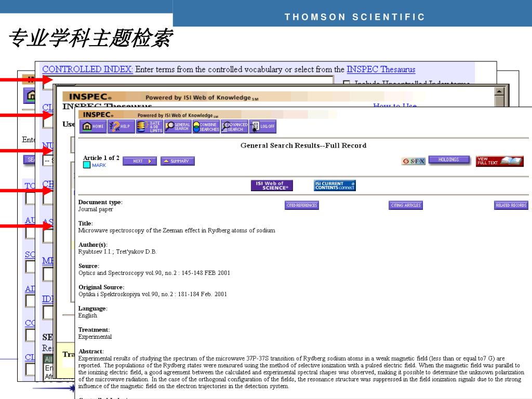532x399 pixels.
Task: View CITED REFERENCES
Action: [x=302, y=205]
